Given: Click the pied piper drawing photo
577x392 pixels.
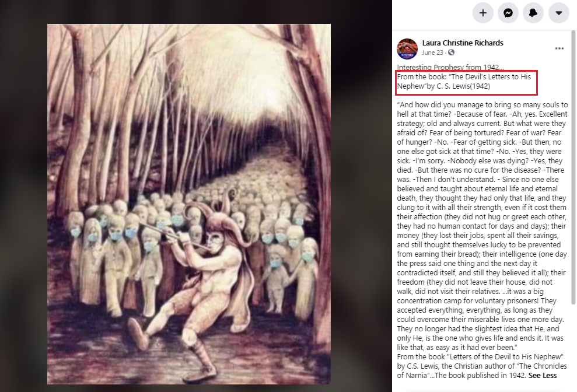Looking at the screenshot, I should [189, 204].
